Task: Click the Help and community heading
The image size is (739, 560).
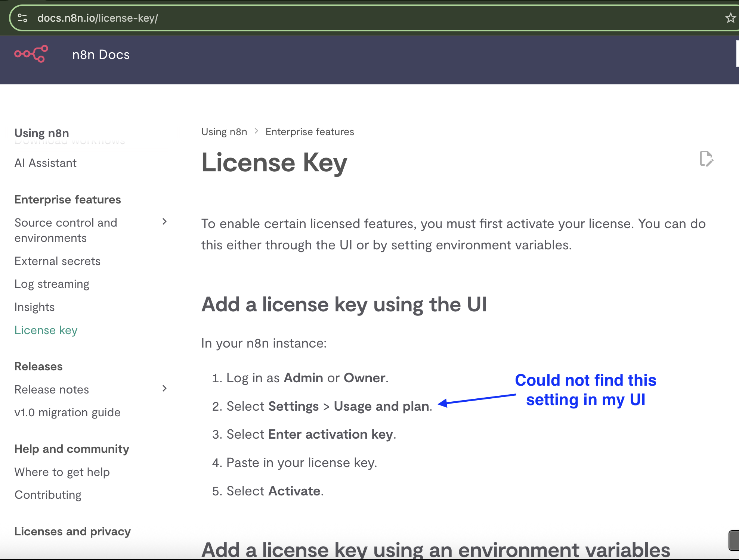Action: pos(72,449)
